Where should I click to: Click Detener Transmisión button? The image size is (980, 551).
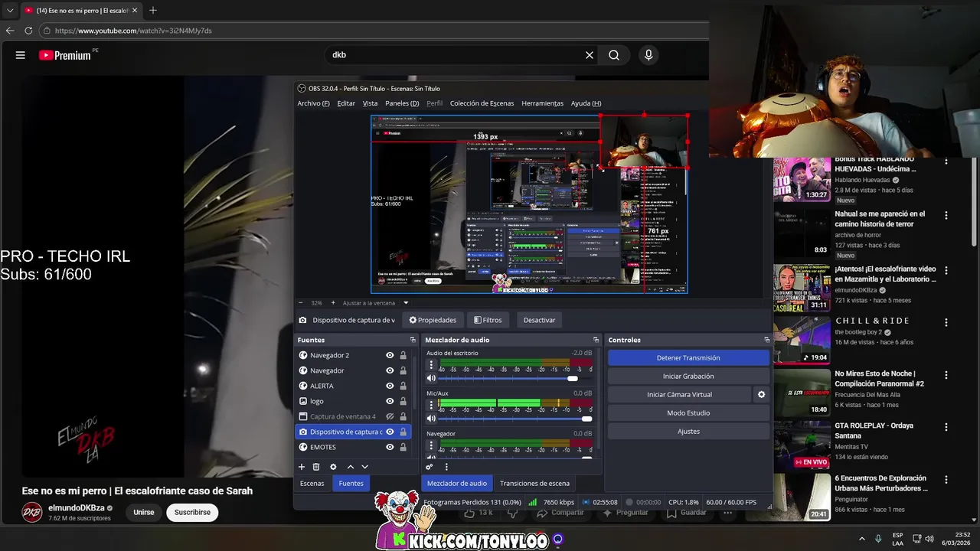[688, 358]
